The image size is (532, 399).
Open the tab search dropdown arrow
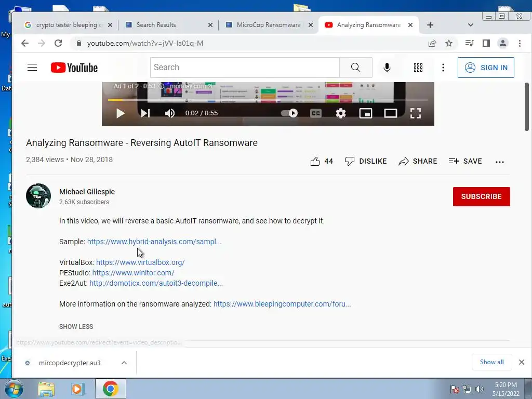click(470, 25)
